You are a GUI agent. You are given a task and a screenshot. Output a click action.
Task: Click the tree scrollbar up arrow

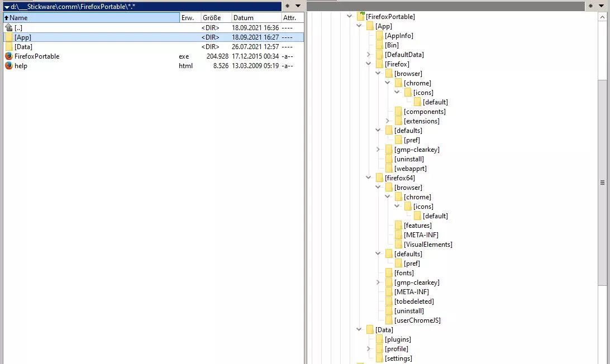(x=602, y=17)
